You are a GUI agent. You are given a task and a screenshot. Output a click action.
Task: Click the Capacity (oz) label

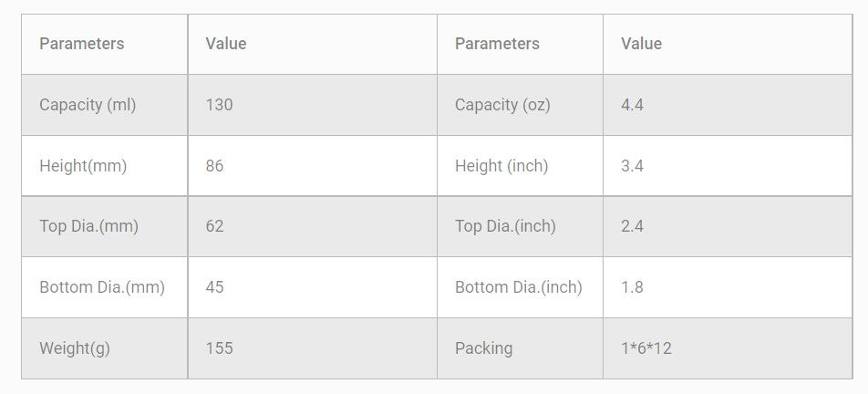coord(502,105)
